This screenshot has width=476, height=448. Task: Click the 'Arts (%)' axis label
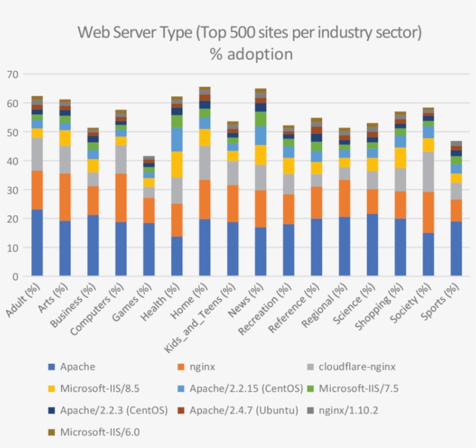coord(52,298)
